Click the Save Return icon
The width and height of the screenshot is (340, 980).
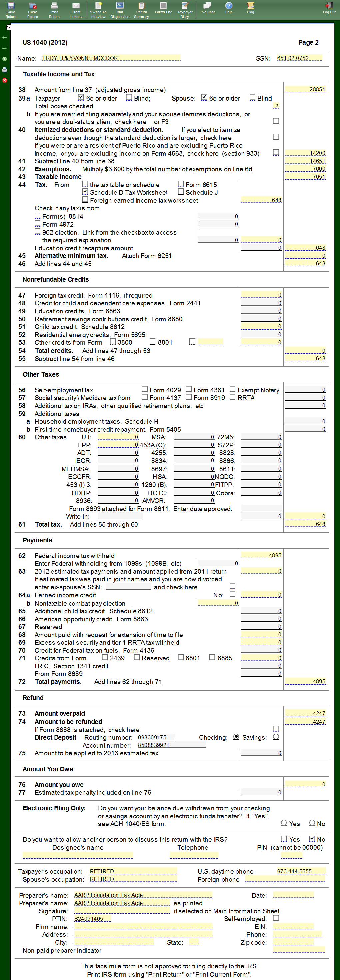tap(11, 9)
